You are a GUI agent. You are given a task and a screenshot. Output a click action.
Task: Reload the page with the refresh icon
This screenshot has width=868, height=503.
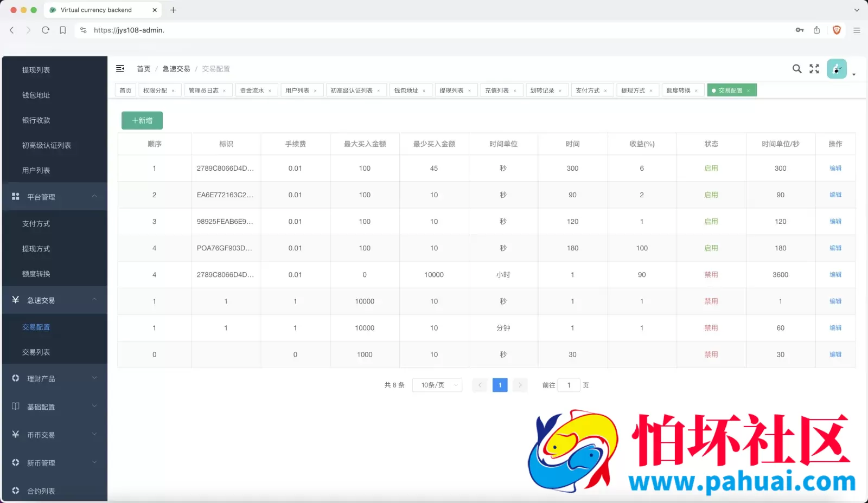46,30
